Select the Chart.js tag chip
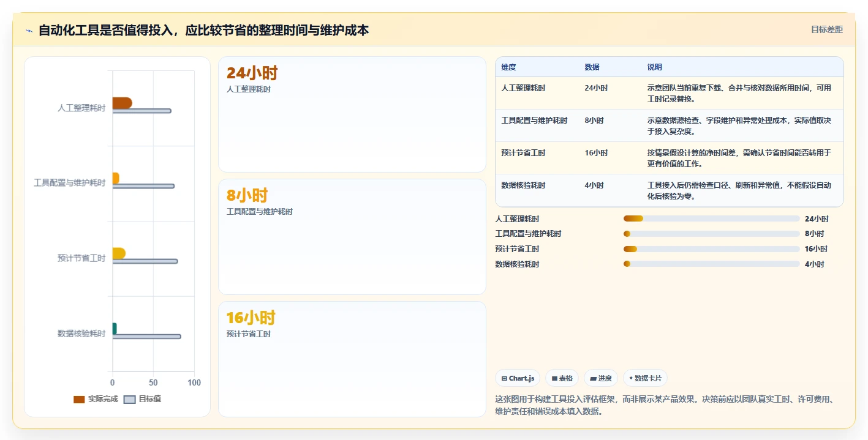 (x=518, y=378)
